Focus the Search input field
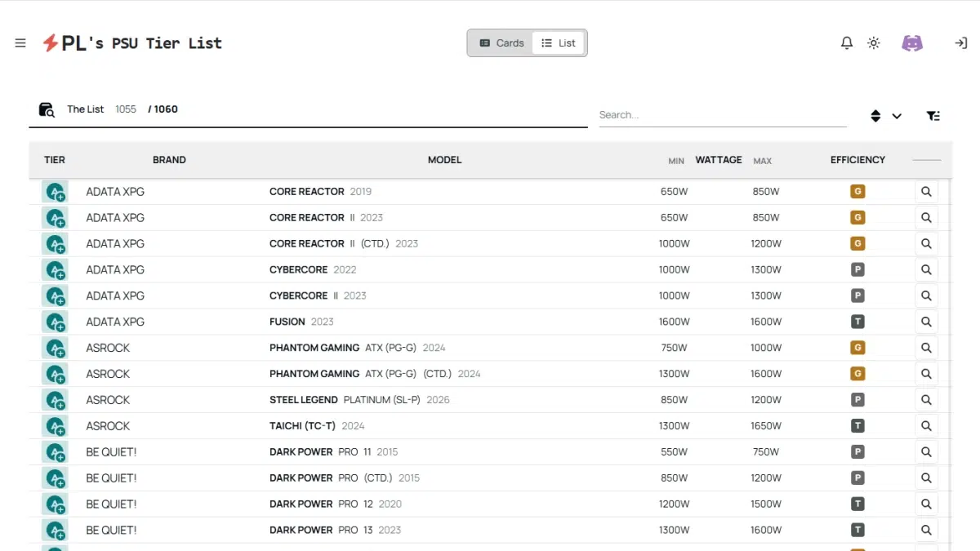The height and width of the screenshot is (551, 980). tap(722, 115)
